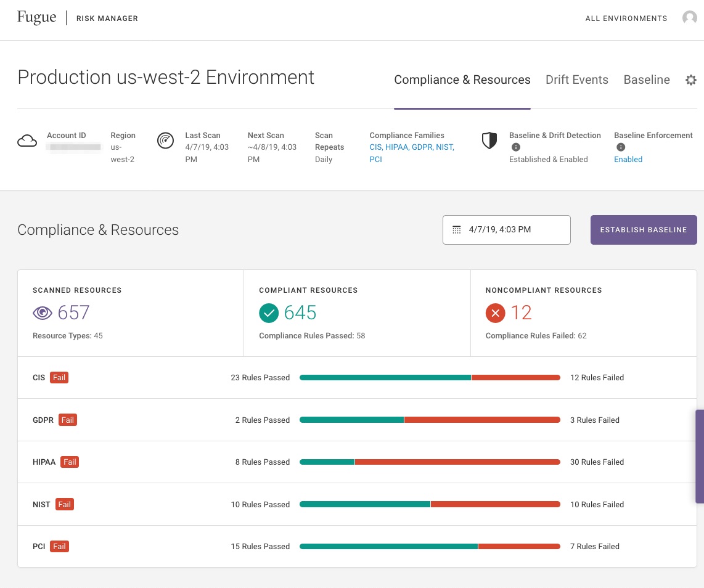
Task: Click the cloud account icon
Action: [27, 141]
